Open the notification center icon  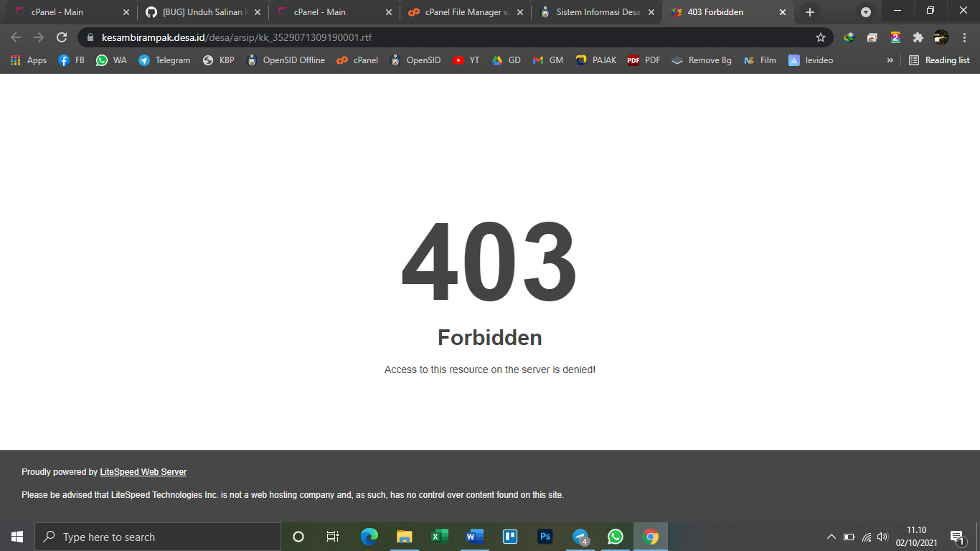point(957,537)
